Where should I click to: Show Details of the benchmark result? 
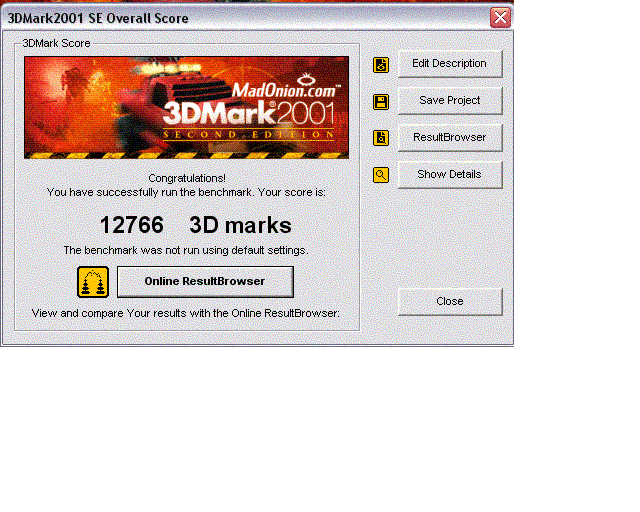(450, 174)
